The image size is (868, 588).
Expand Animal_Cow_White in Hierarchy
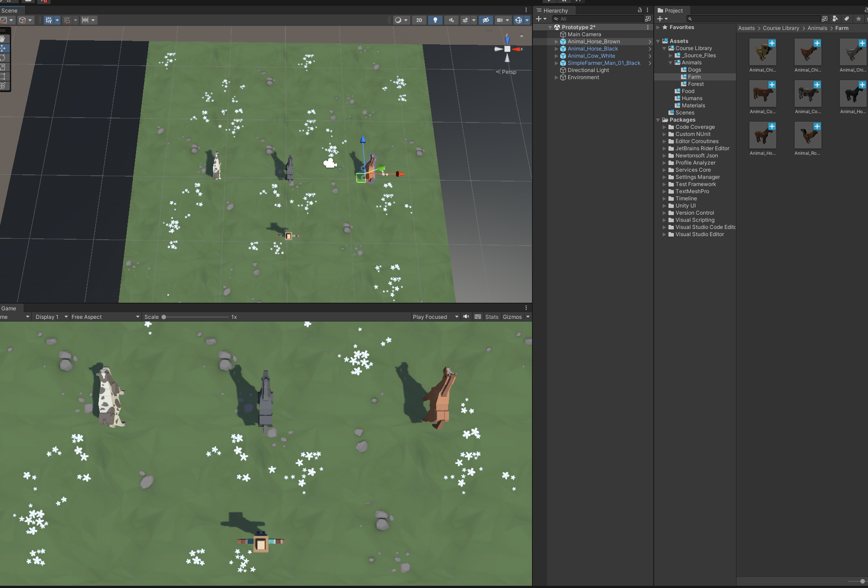556,56
